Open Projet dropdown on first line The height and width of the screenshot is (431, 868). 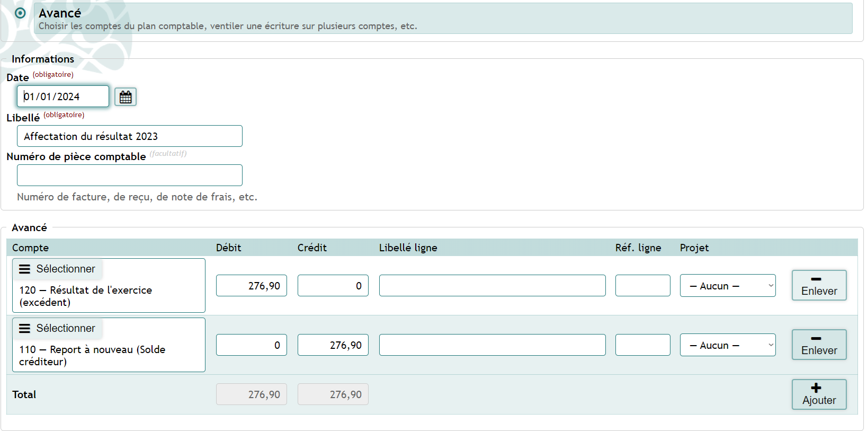click(x=727, y=286)
